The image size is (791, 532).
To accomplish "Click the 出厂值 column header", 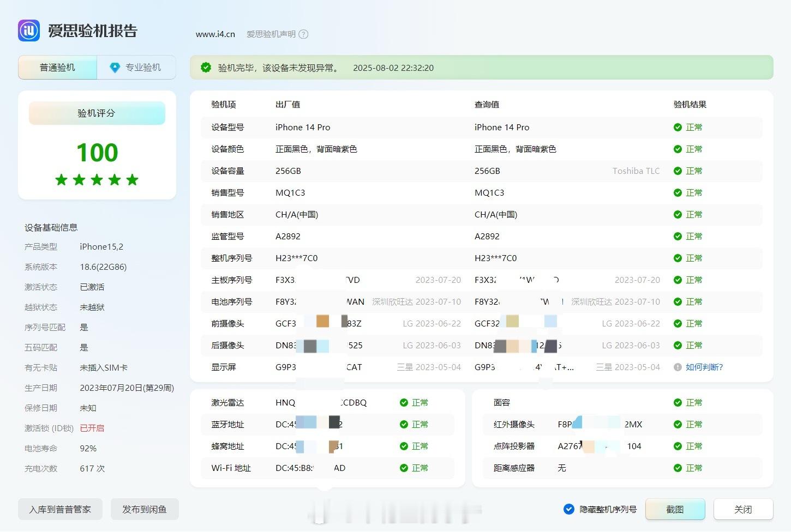I will pos(288,105).
